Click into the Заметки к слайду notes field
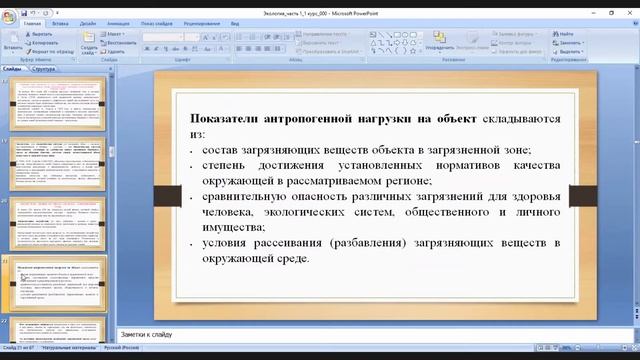The height and width of the screenshot is (360, 640). click(x=375, y=335)
